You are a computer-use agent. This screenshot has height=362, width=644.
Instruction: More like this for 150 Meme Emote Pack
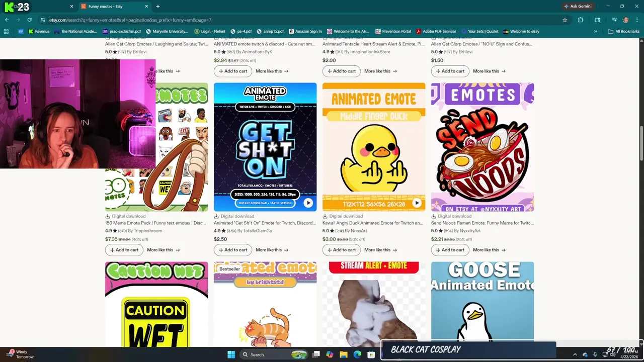(163, 250)
